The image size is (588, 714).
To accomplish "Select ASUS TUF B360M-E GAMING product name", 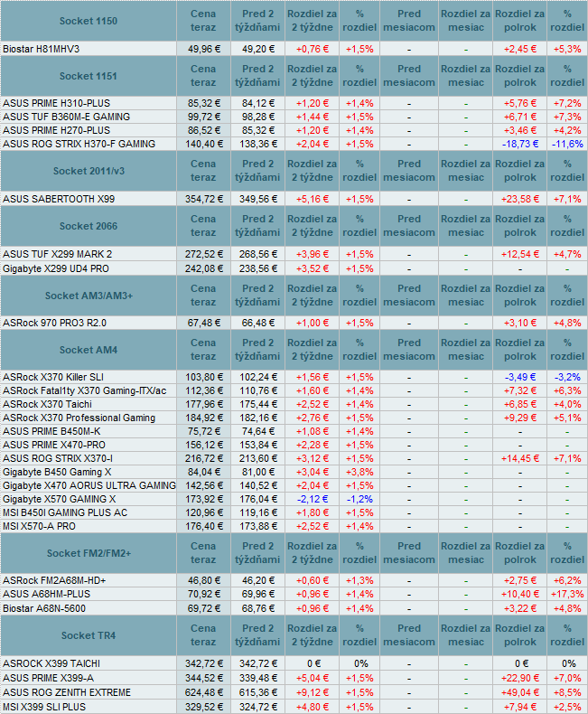I will click(67, 117).
